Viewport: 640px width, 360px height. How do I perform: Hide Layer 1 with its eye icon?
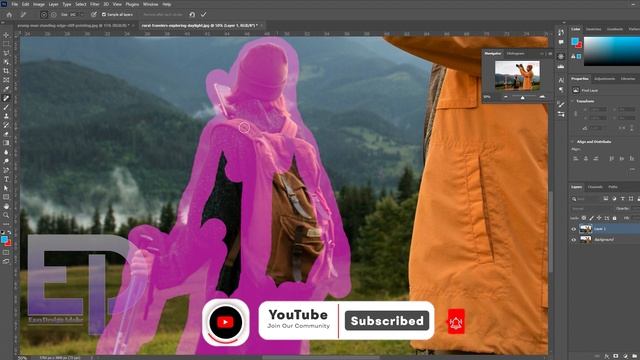click(573, 229)
